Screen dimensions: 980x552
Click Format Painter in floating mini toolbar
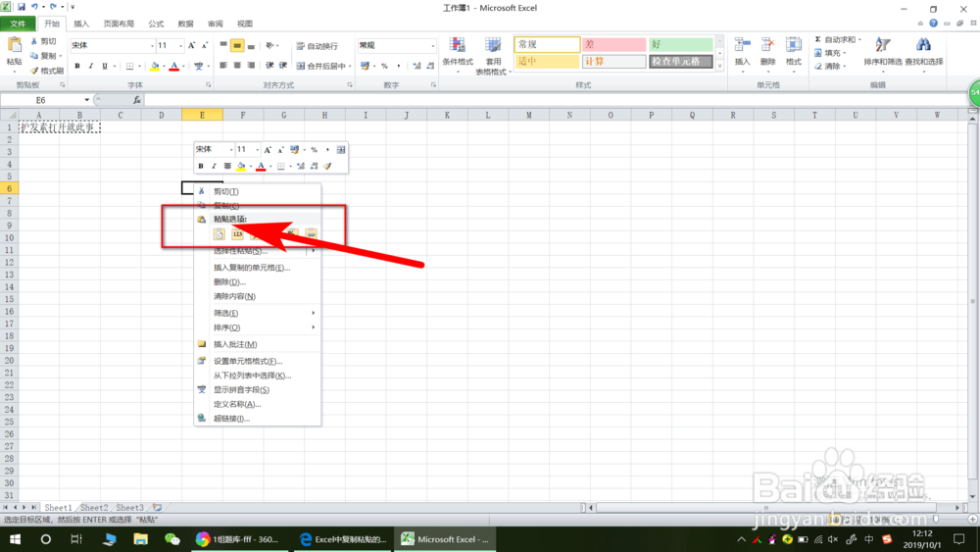tap(327, 167)
